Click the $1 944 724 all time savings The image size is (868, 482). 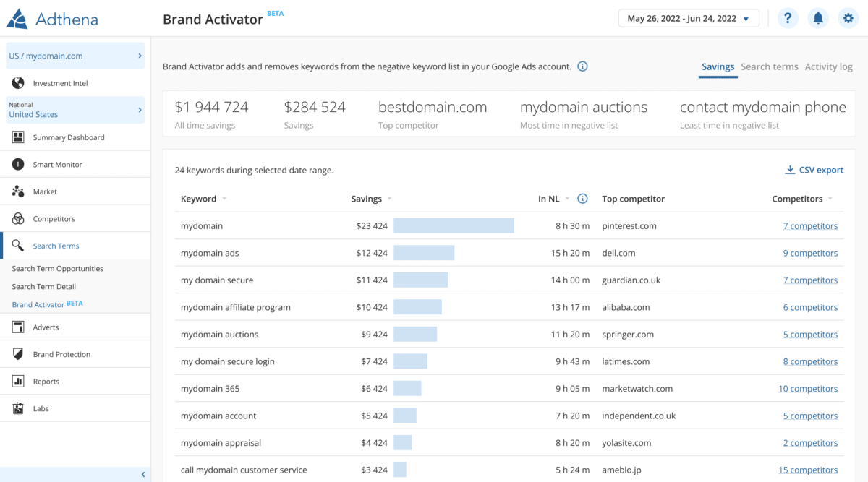tap(211, 108)
